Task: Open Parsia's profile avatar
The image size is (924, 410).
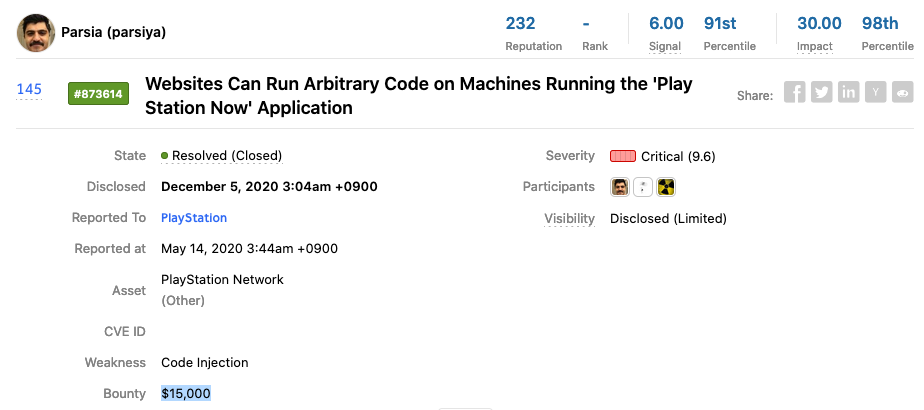Action: [36, 33]
